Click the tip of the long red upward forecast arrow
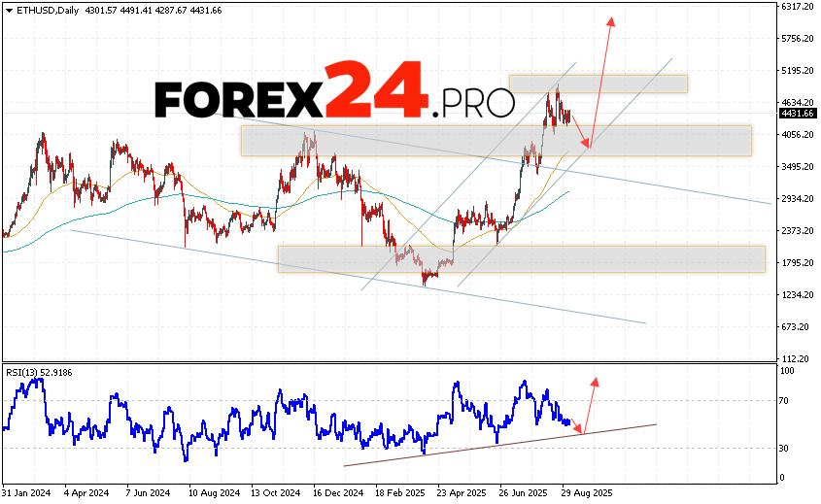Viewport: 821px width, 504px height. click(611, 19)
